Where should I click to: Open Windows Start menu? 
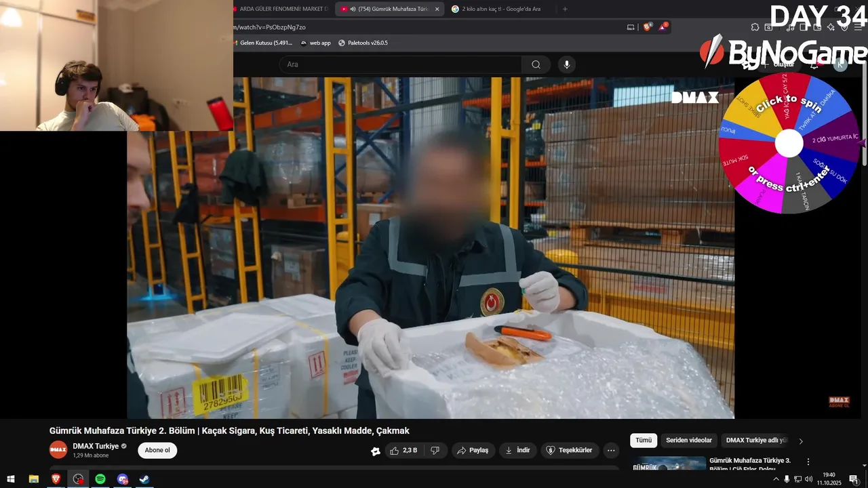click(x=11, y=479)
